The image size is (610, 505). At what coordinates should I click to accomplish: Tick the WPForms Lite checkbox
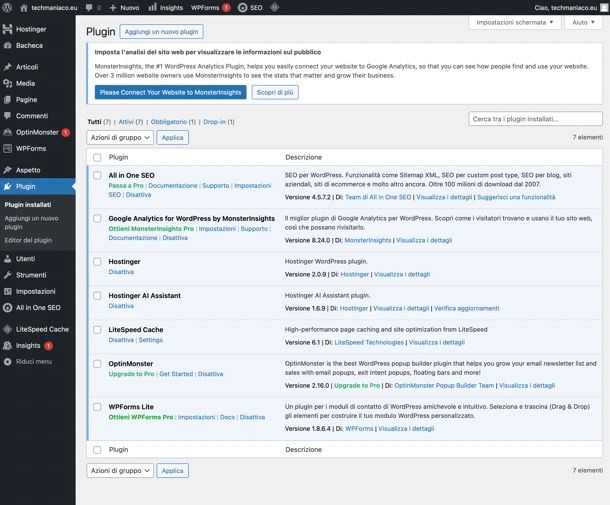pos(97,407)
